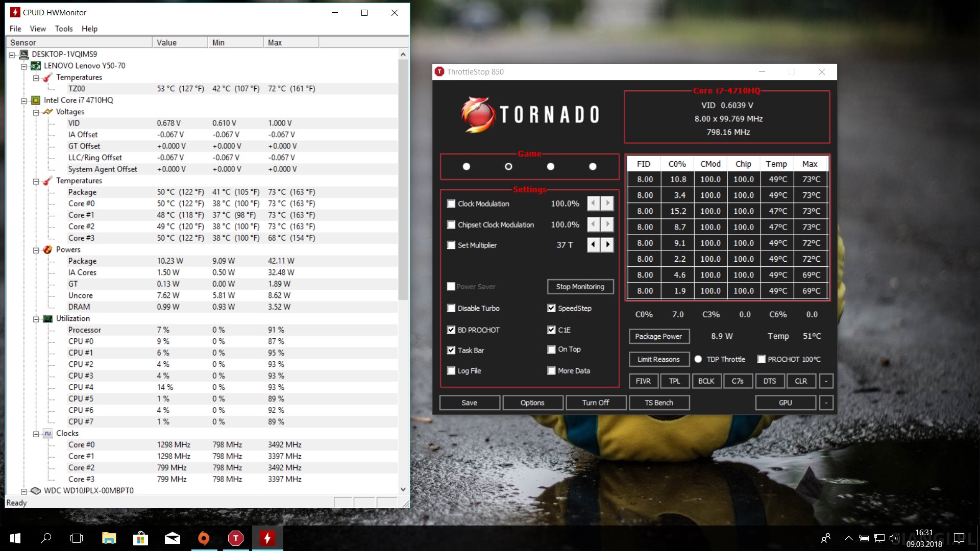980x551 pixels.
Task: Collapse the Powers tree node
Action: tap(36, 250)
